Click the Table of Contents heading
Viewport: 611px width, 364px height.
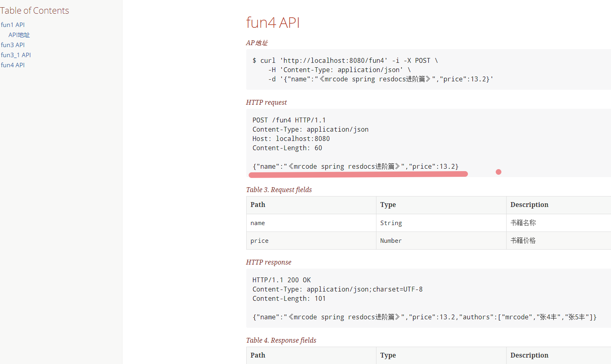35,11
